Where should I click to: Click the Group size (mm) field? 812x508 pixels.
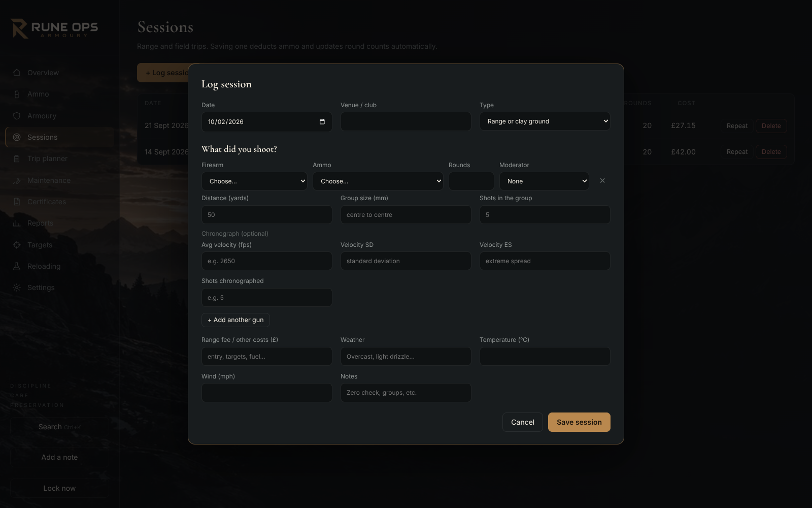(406, 215)
